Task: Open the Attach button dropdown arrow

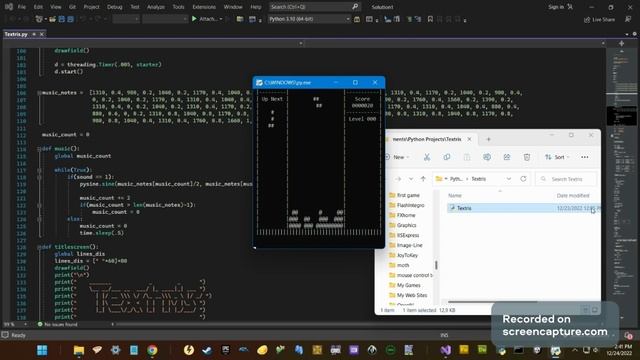Action: [x=221, y=19]
